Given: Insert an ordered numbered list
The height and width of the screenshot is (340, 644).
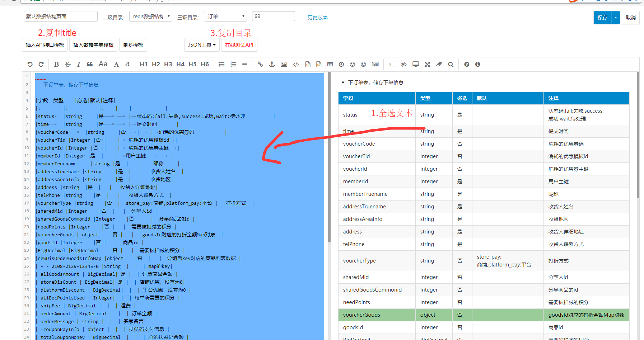Looking at the screenshot, I should [x=233, y=64].
